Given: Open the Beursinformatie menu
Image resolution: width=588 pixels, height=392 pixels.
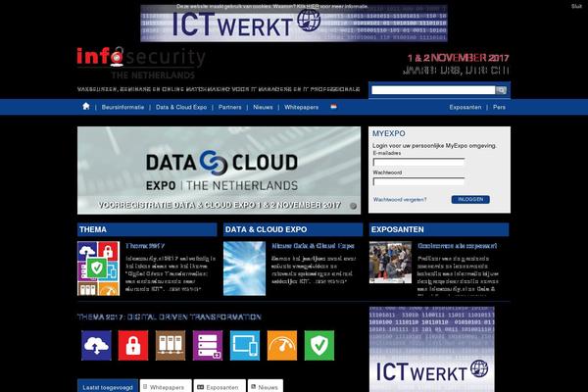Looking at the screenshot, I should tap(122, 107).
